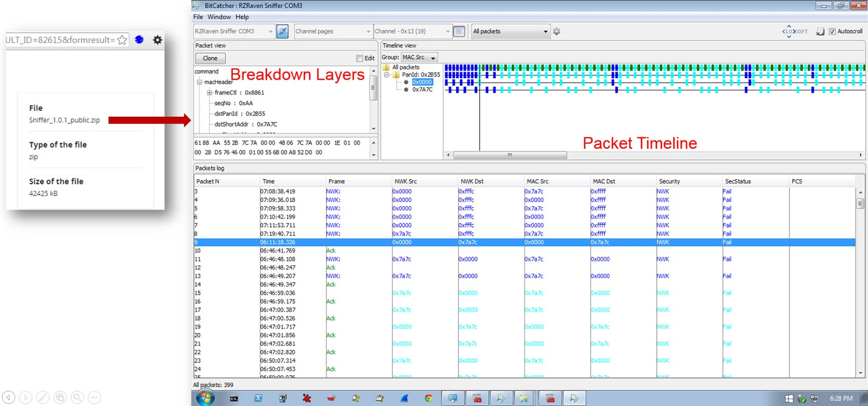Open the File menu
The image size is (868, 406).
[x=199, y=17]
